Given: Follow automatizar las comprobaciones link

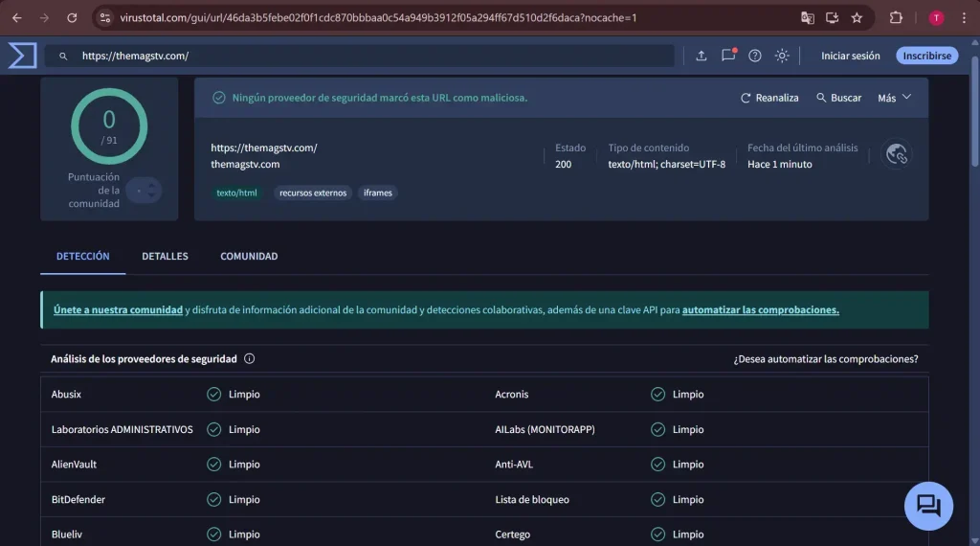Looking at the screenshot, I should point(760,309).
